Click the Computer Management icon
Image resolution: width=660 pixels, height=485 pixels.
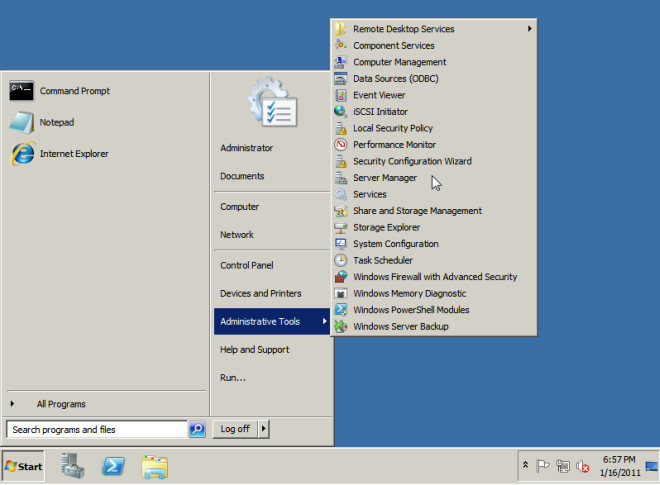tap(341, 62)
